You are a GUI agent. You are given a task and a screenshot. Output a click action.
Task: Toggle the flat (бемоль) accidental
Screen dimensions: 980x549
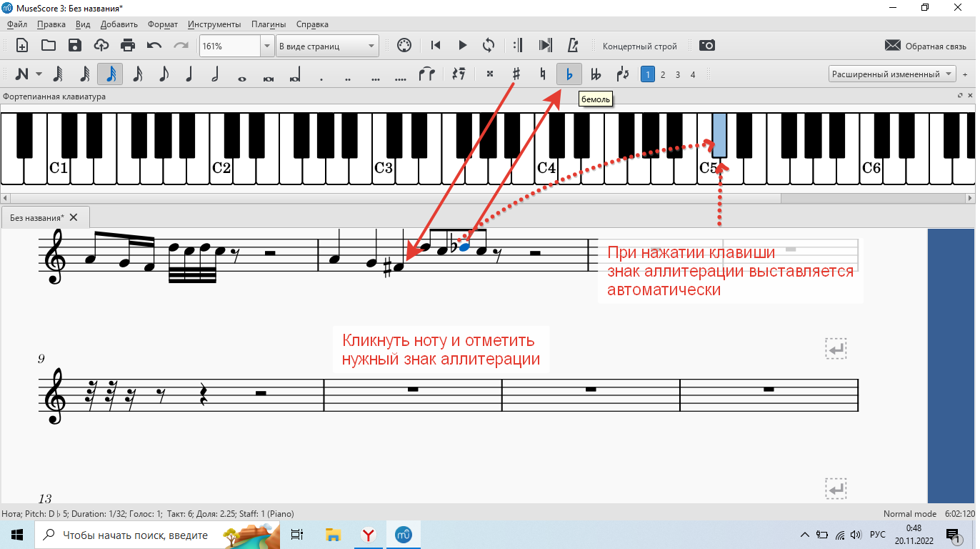coord(569,74)
